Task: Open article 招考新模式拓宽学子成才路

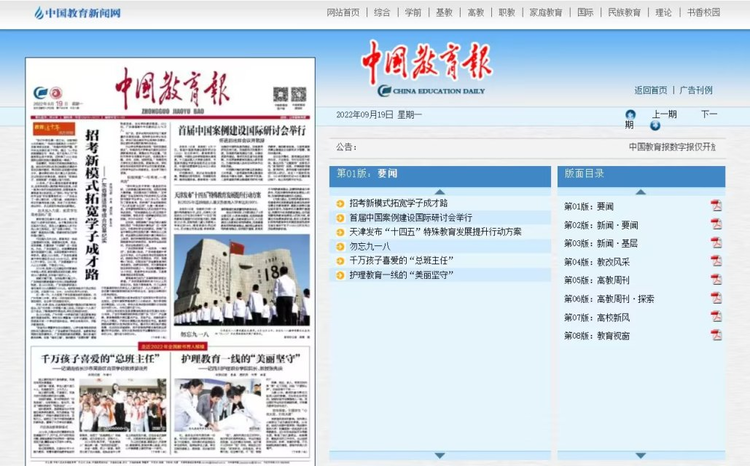Action: pos(398,203)
